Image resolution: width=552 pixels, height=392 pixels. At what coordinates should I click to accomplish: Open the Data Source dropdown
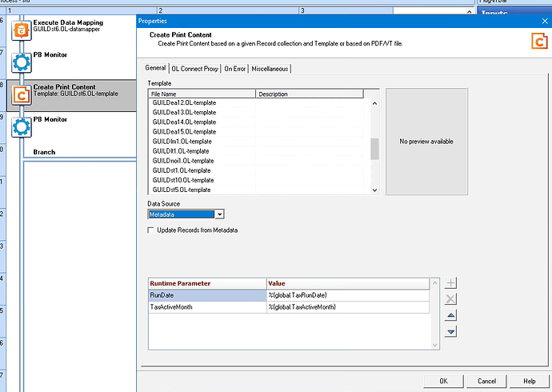220,214
